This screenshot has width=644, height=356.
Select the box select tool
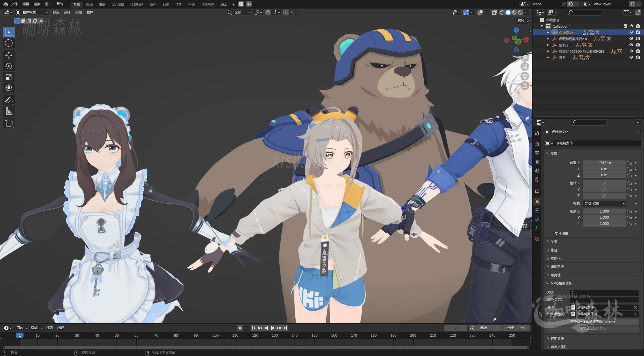9,32
